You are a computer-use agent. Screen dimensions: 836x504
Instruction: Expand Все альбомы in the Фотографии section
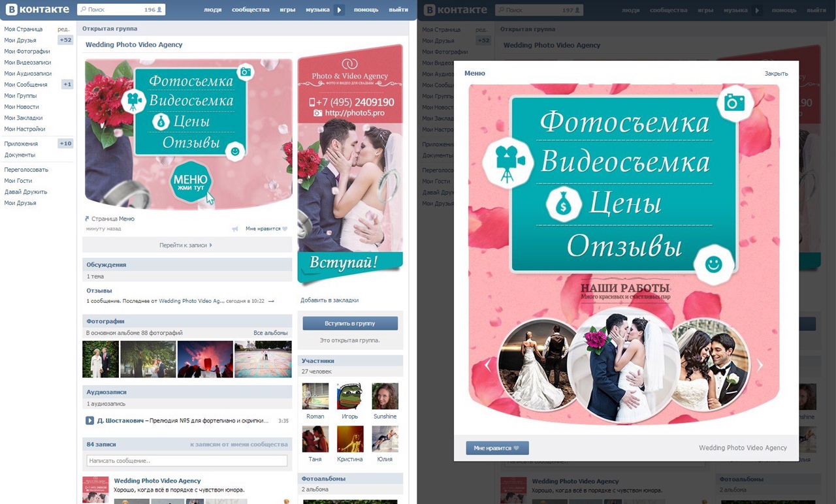(270, 333)
